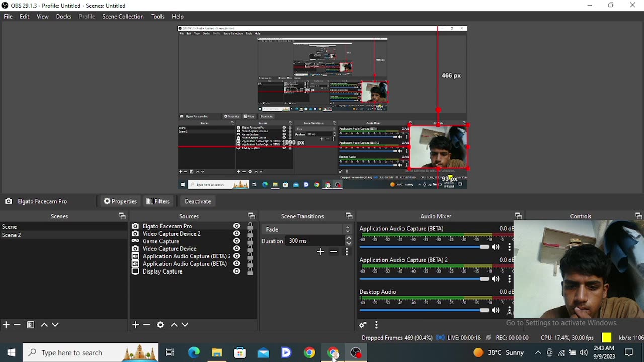Pop out the Scene Transitions dock
The image size is (644, 362).
point(349,216)
